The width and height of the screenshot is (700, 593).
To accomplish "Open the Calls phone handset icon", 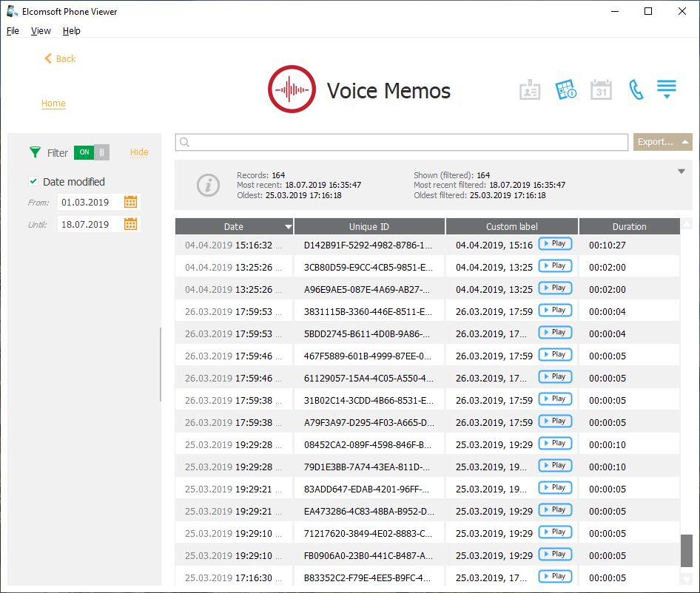I will 636,90.
